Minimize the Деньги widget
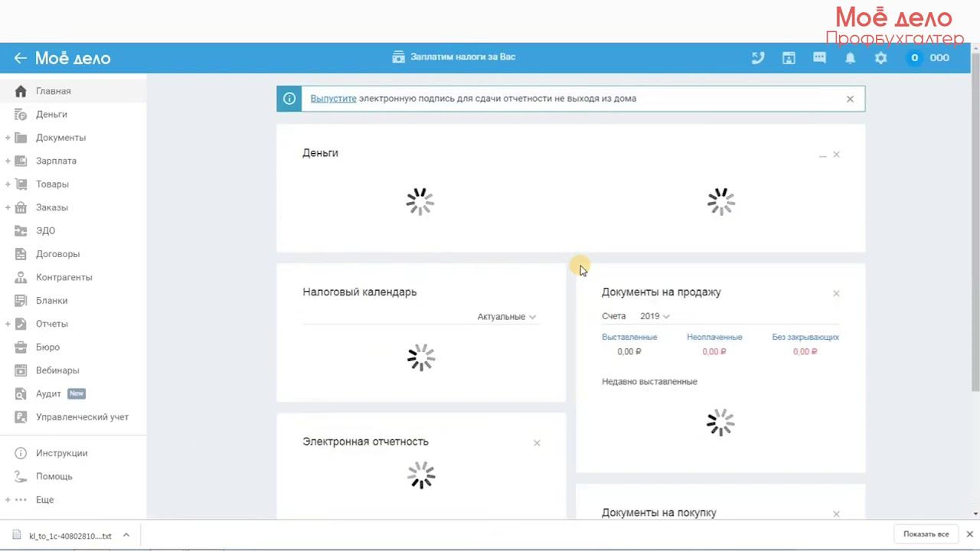 tap(823, 155)
